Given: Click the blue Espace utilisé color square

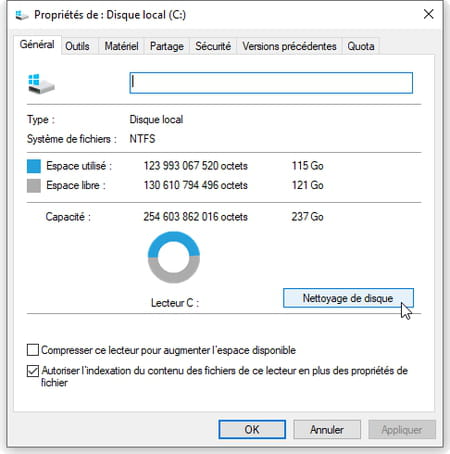Looking at the screenshot, I should pos(34,166).
